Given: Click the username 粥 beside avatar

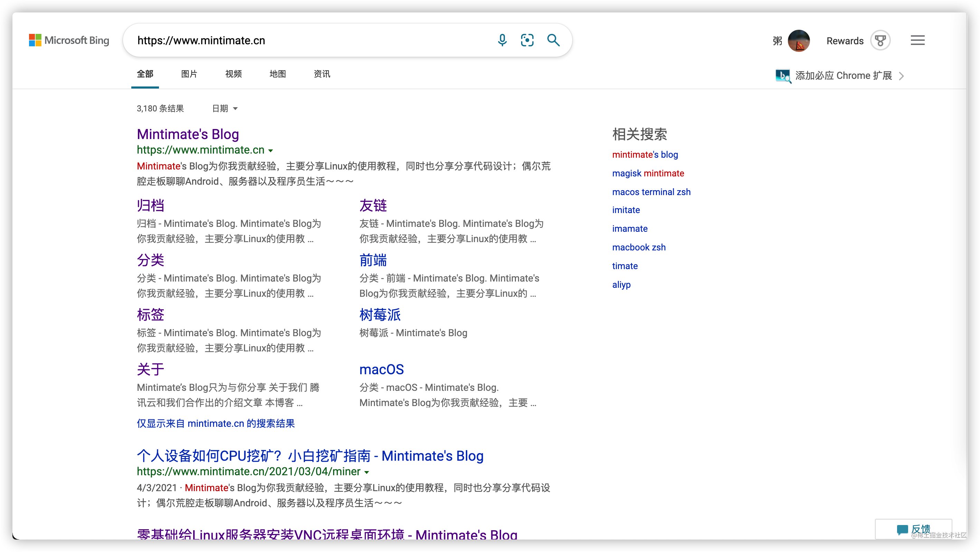Looking at the screenshot, I should pyautogui.click(x=778, y=41).
